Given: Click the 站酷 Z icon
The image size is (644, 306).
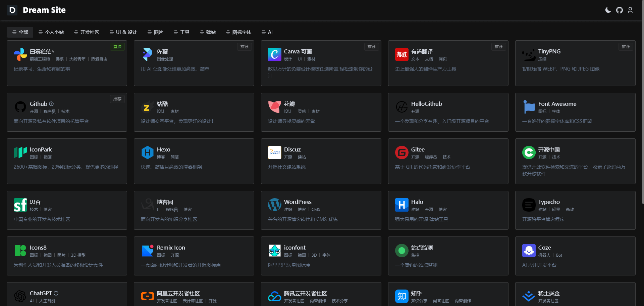Looking at the screenshot, I should 148,107.
